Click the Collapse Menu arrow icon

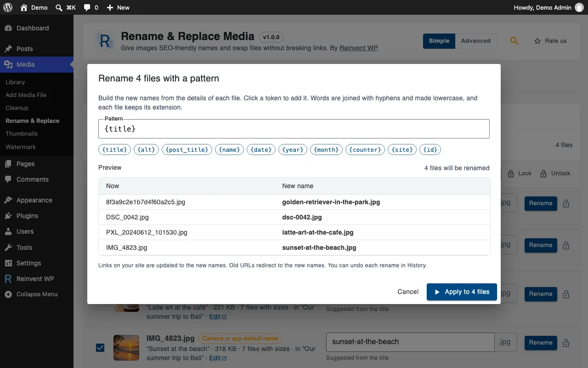coord(8,294)
